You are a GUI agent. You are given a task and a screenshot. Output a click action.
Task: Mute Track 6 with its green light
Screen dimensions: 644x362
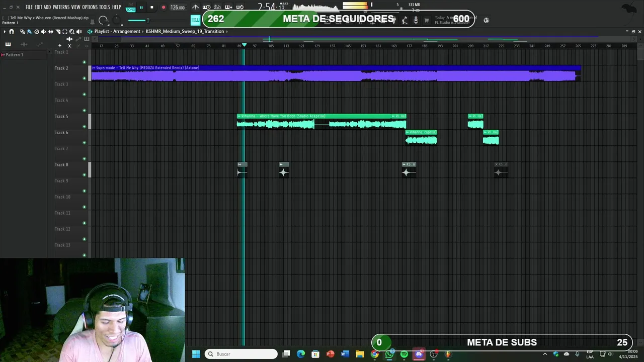point(84,143)
